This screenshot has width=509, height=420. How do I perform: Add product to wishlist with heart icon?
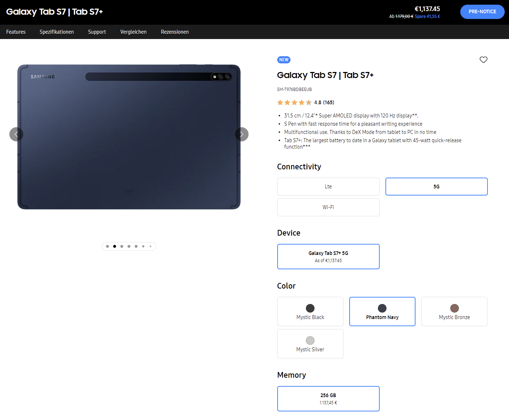(483, 60)
